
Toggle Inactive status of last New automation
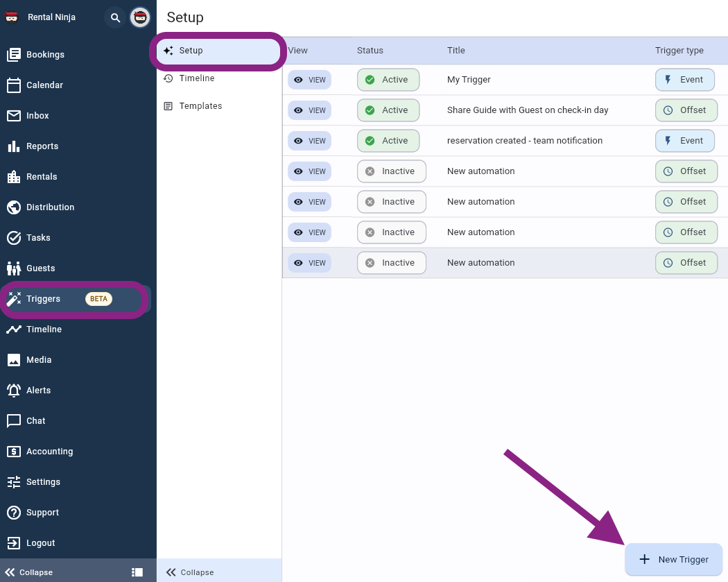pos(391,263)
